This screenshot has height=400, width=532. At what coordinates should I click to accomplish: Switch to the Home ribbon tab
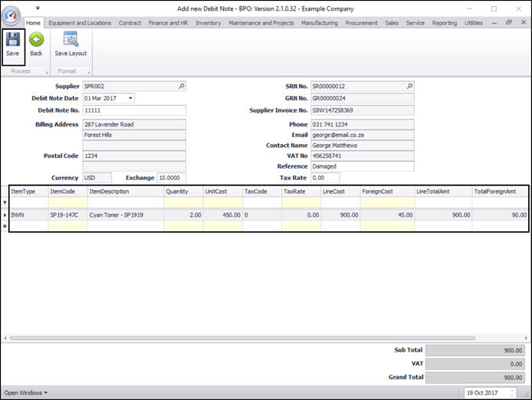point(33,23)
